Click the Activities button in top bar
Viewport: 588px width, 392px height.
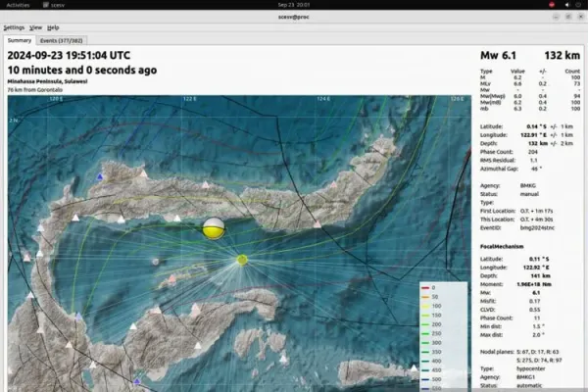coord(18,5)
